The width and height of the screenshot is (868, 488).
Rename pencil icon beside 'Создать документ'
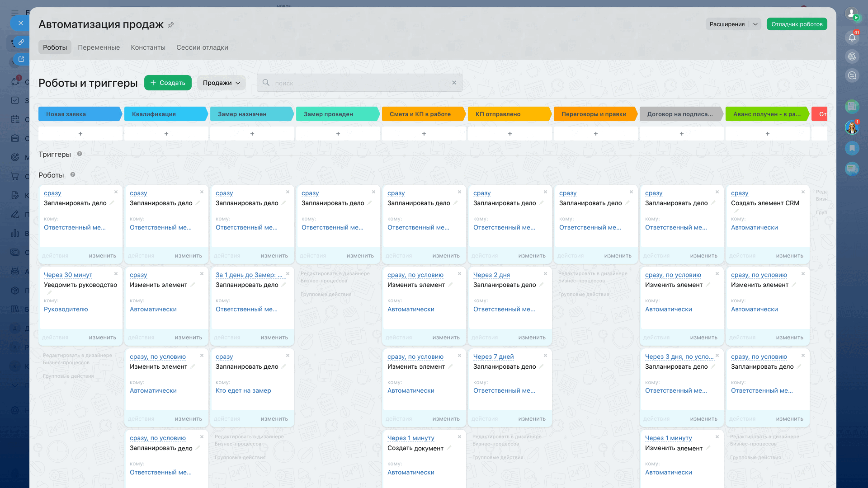[x=449, y=448]
